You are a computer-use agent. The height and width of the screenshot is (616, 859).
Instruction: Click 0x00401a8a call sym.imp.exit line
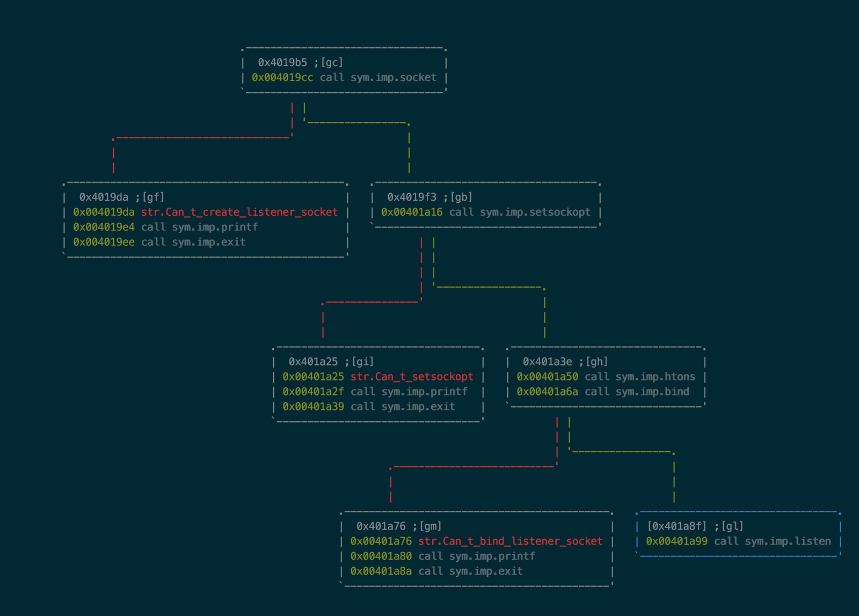(436, 572)
